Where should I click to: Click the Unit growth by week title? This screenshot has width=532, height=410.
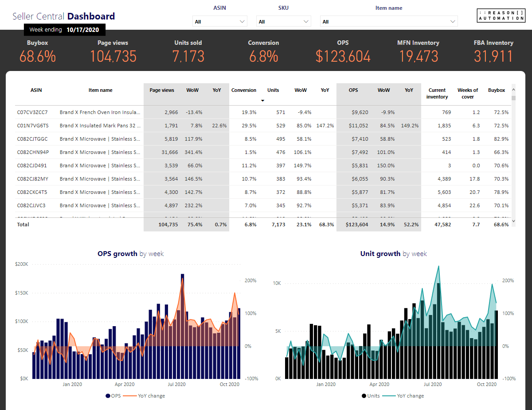tap(394, 254)
